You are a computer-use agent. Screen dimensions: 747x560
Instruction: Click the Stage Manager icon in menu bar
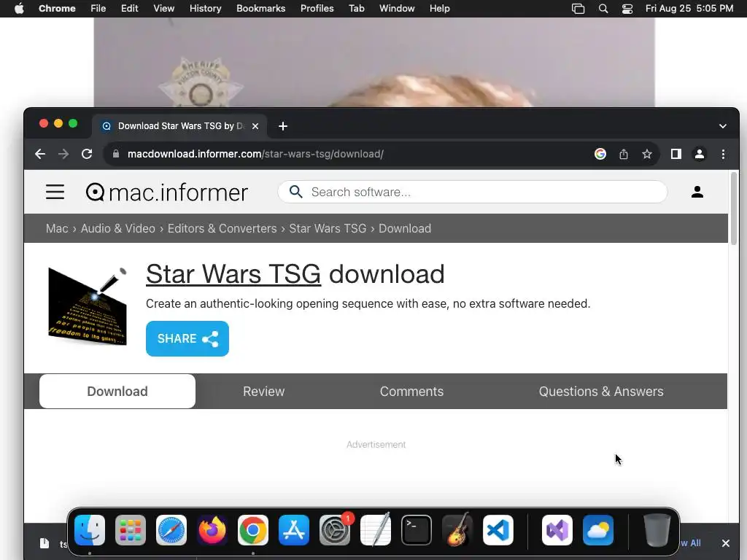click(x=578, y=9)
